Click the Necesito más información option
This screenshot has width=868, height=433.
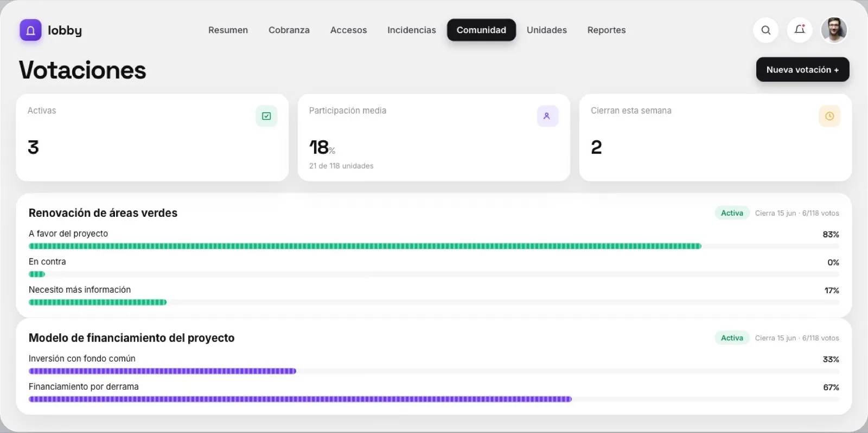click(x=80, y=290)
